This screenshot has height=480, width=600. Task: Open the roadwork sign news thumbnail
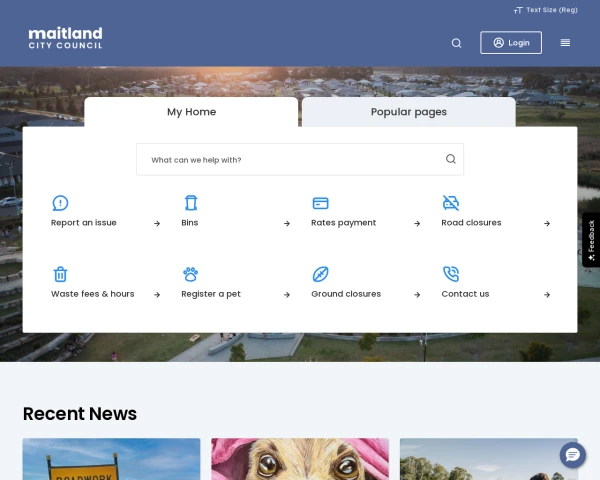[x=111, y=459]
